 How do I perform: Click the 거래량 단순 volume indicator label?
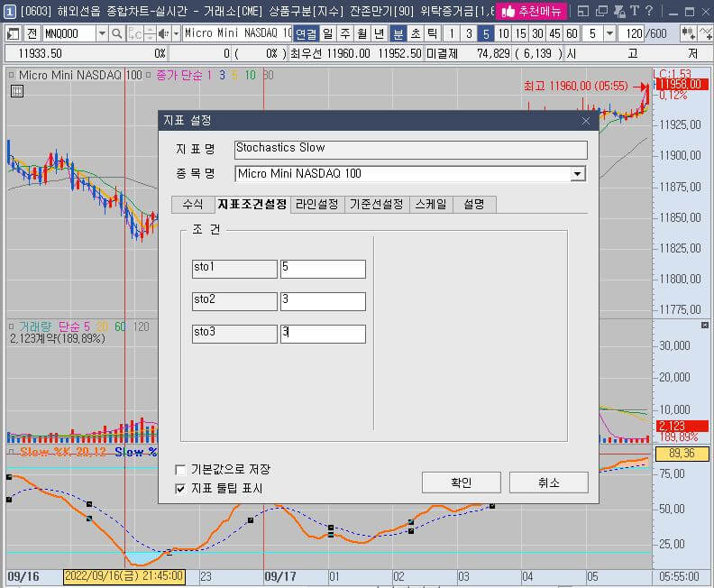pos(50,326)
